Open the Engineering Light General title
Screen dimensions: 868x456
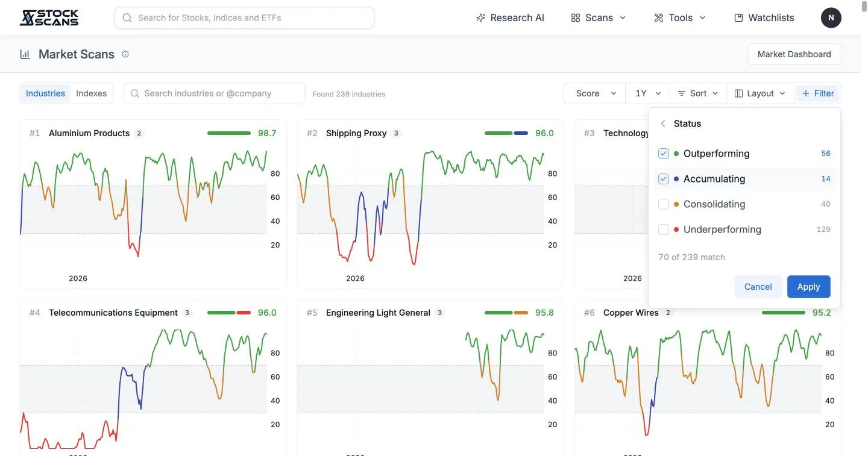click(x=378, y=313)
